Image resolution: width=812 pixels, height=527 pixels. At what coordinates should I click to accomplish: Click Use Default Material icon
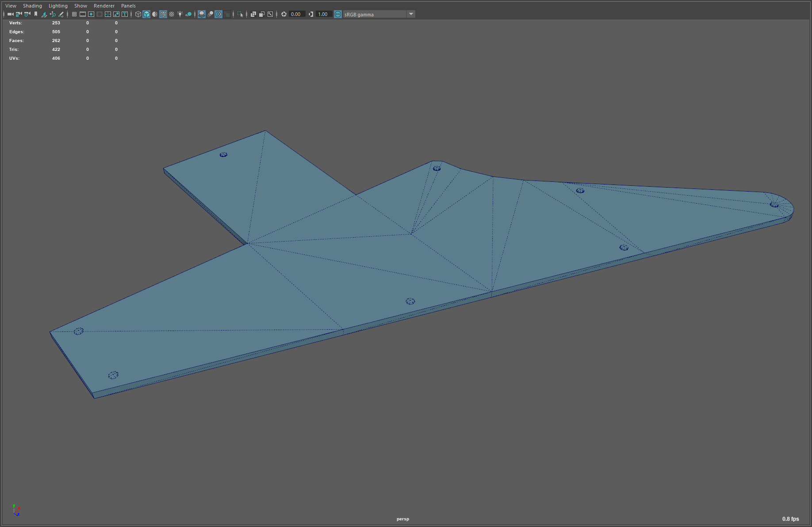click(155, 14)
